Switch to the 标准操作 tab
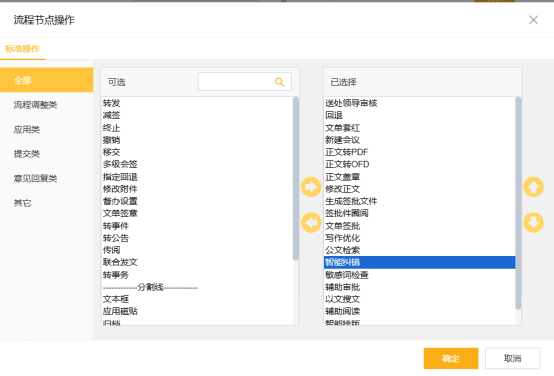 (x=22, y=49)
